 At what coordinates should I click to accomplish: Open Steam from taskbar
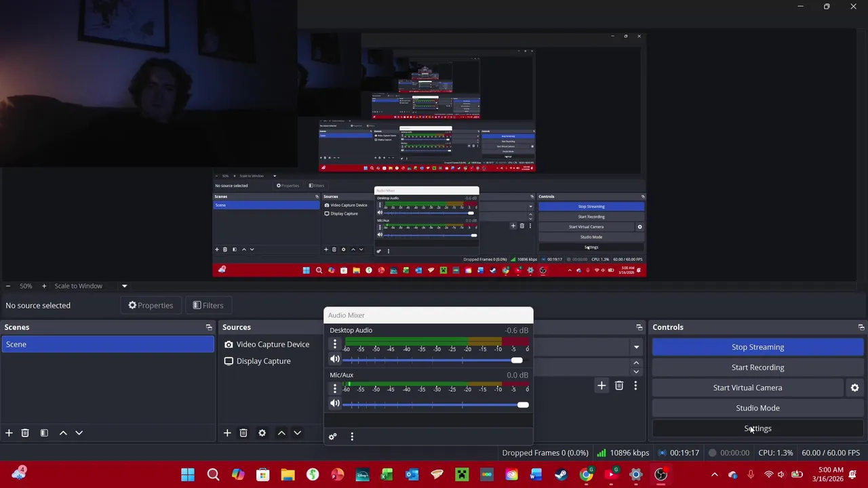(x=561, y=474)
